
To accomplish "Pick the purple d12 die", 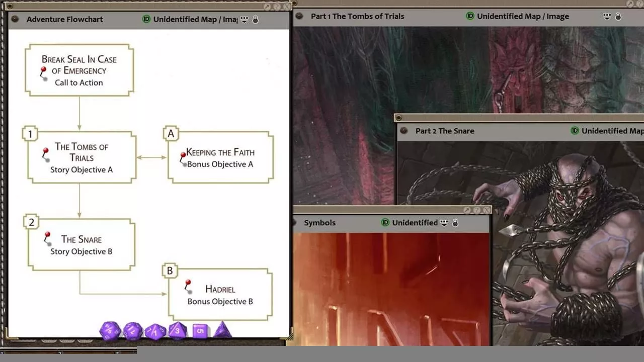I will point(133,331).
